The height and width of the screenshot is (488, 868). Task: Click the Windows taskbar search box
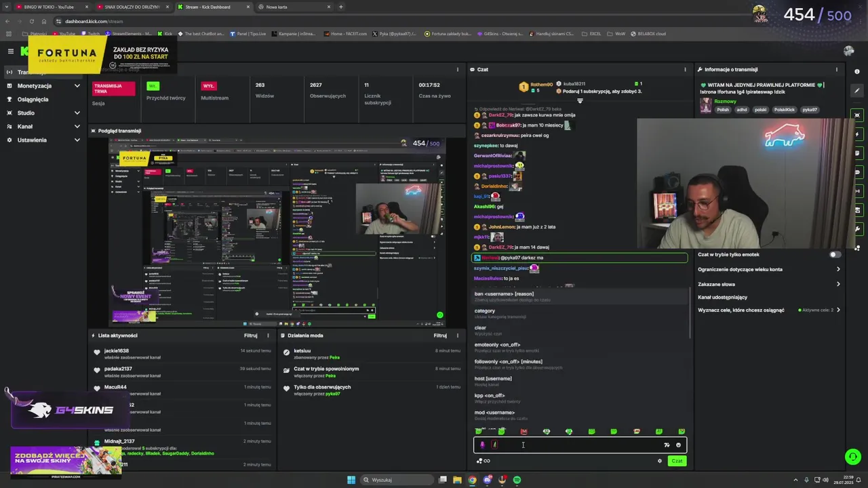(397, 480)
